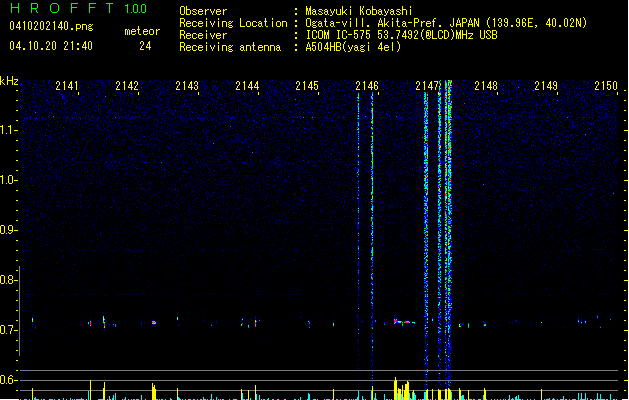
Task: Click the Receiver field label
Action: [203, 35]
